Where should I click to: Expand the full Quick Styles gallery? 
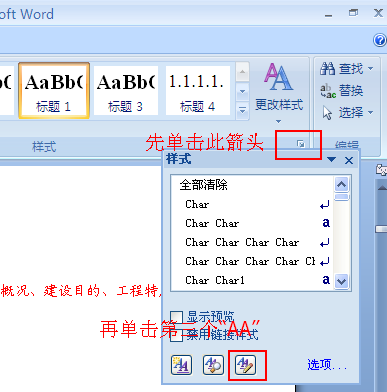coord(242,110)
